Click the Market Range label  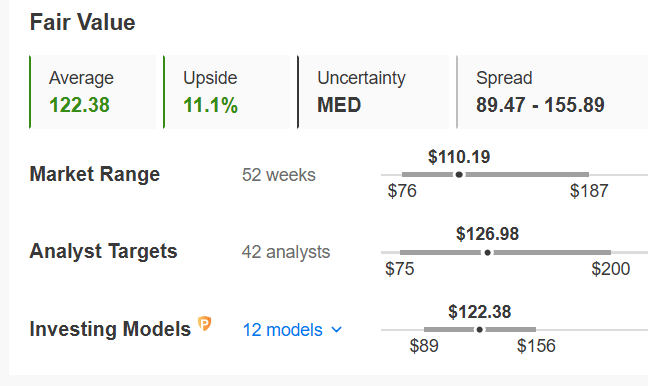tap(95, 174)
